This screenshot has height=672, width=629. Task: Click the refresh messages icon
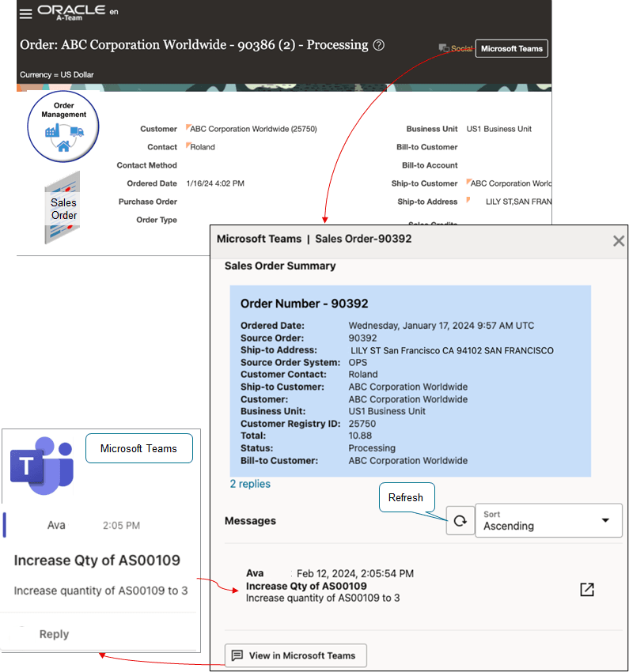click(460, 521)
